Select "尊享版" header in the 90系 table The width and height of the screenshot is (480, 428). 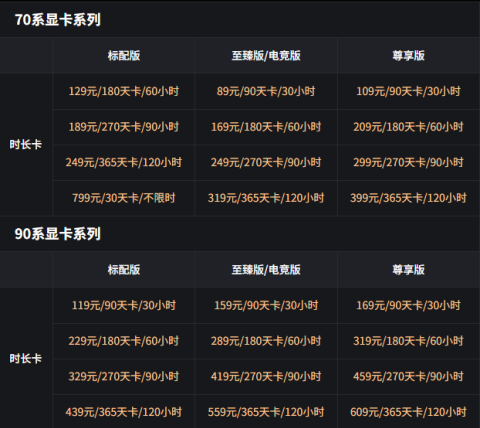coord(408,269)
